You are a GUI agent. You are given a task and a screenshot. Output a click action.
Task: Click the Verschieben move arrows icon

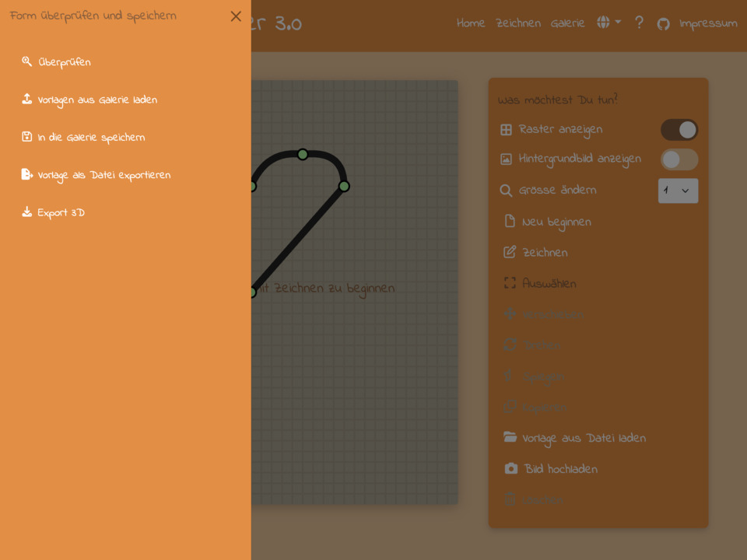click(x=510, y=313)
